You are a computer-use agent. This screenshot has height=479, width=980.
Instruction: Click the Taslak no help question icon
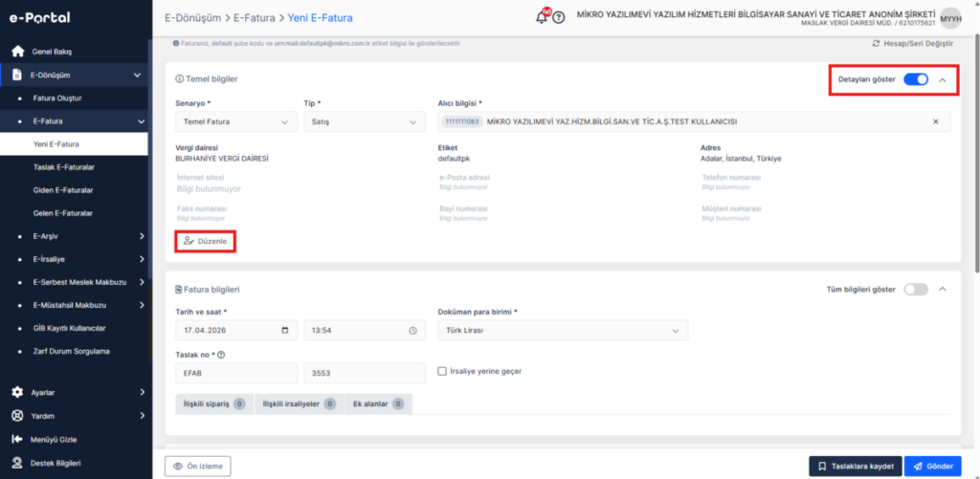[x=221, y=355]
